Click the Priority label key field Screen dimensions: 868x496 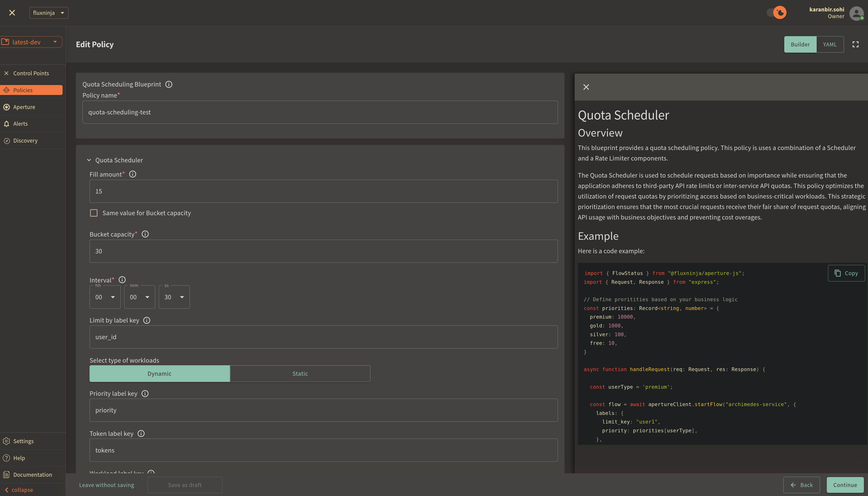coord(323,410)
